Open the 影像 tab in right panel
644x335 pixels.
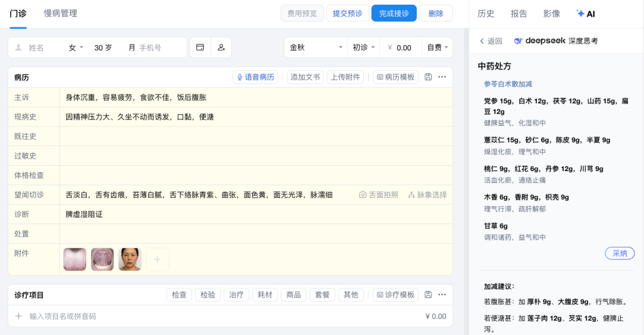(552, 14)
